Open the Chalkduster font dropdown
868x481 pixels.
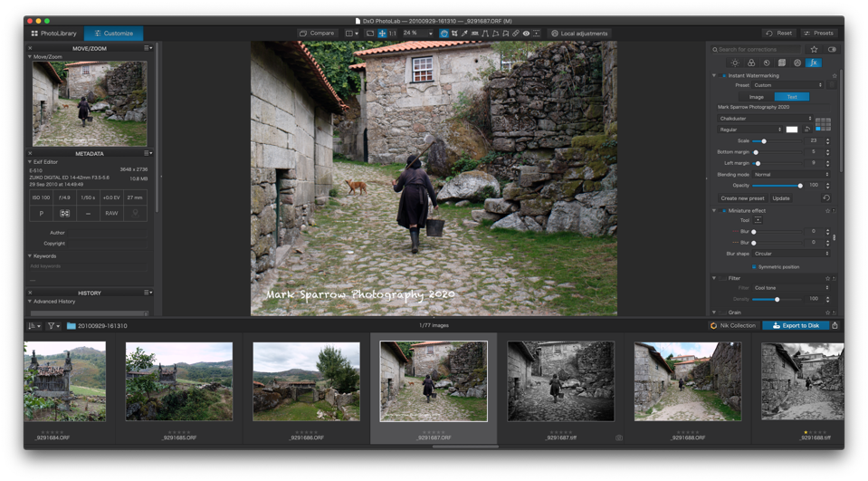[x=765, y=118]
